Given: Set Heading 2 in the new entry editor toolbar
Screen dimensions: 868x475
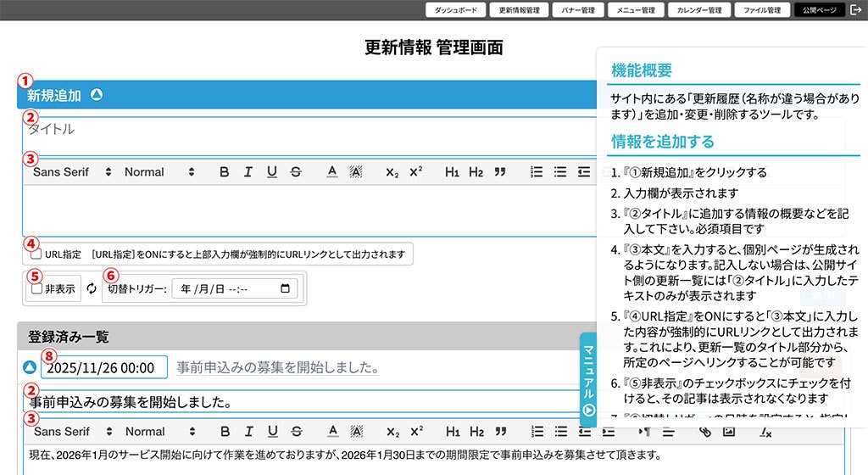Looking at the screenshot, I should click(476, 172).
